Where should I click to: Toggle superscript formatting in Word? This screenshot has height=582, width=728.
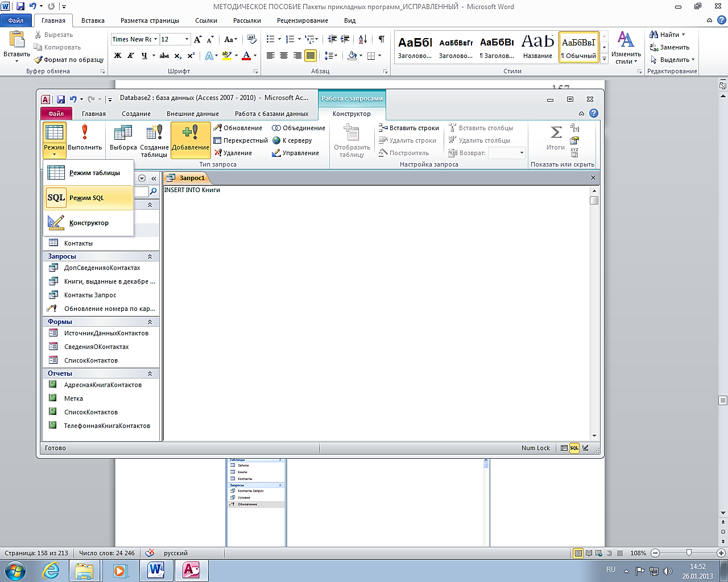click(x=191, y=56)
